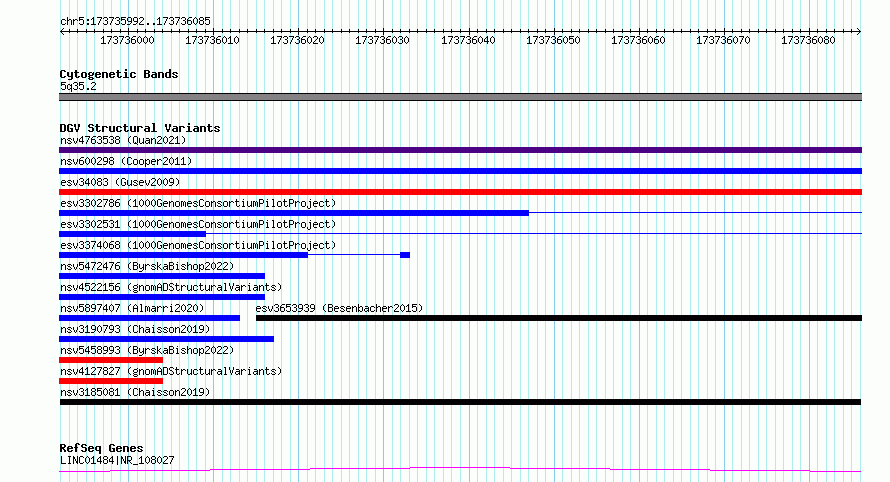
Task: Click the red nsv5458993 variant bar
Action: click(111, 360)
